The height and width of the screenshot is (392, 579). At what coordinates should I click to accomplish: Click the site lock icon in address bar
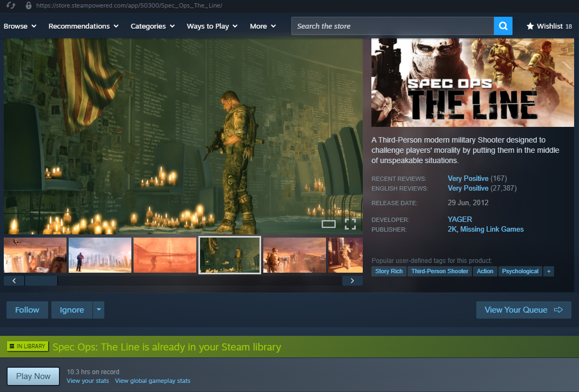pyautogui.click(x=29, y=5)
